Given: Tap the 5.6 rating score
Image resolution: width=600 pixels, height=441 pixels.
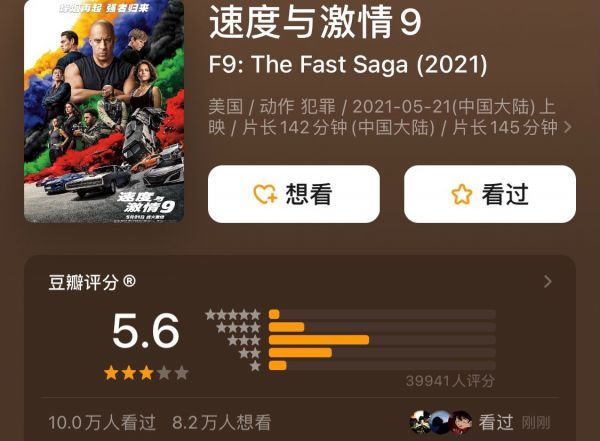Looking at the screenshot, I should click(146, 331).
